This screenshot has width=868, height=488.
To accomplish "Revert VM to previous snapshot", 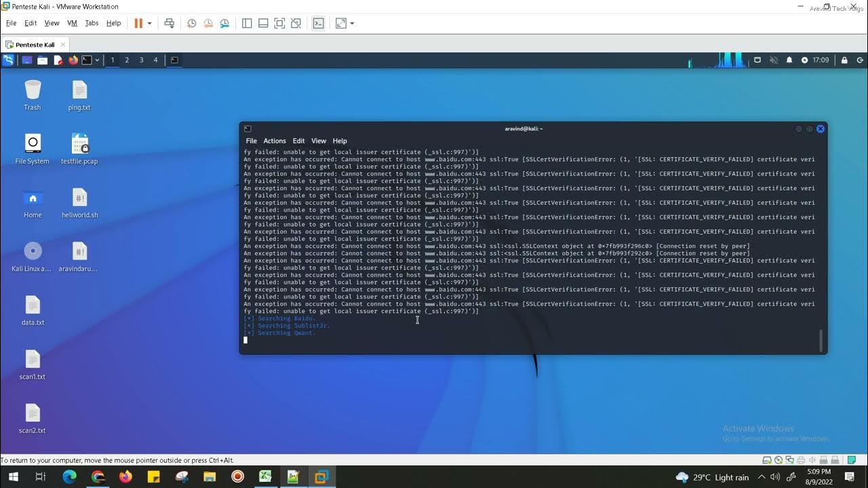I will click(208, 23).
